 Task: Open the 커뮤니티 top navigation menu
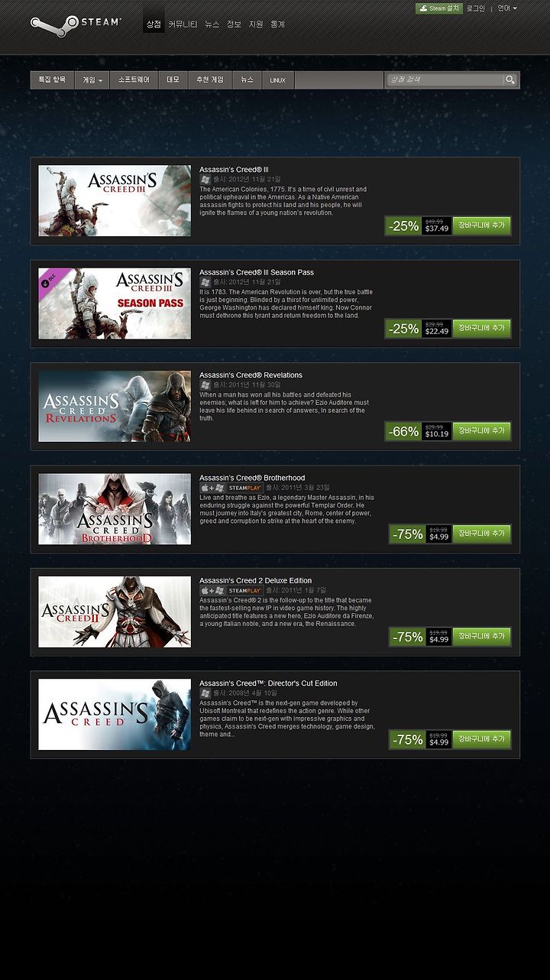pyautogui.click(x=183, y=24)
